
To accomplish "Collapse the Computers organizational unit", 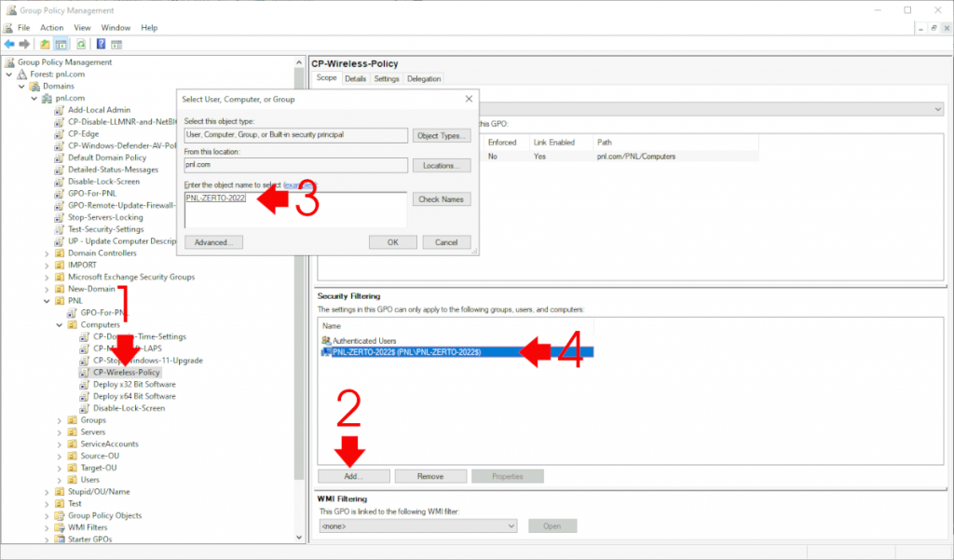I will pyautogui.click(x=61, y=324).
